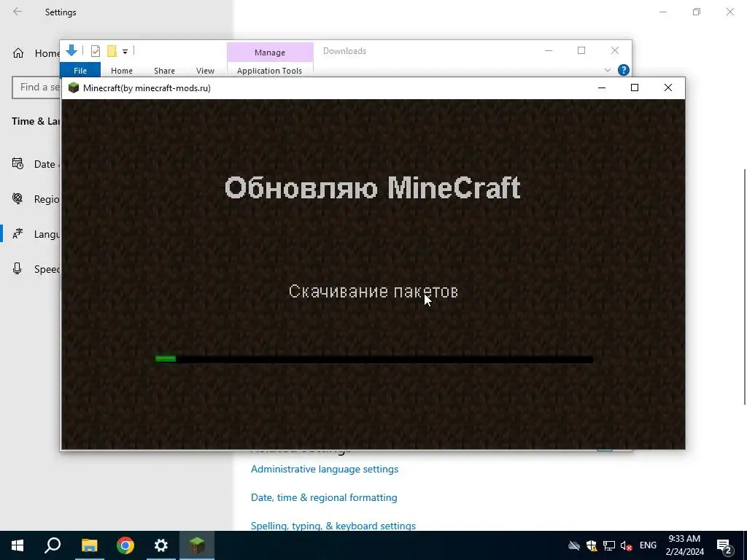
Task: Change input language via ENG indicator
Action: [648, 545]
